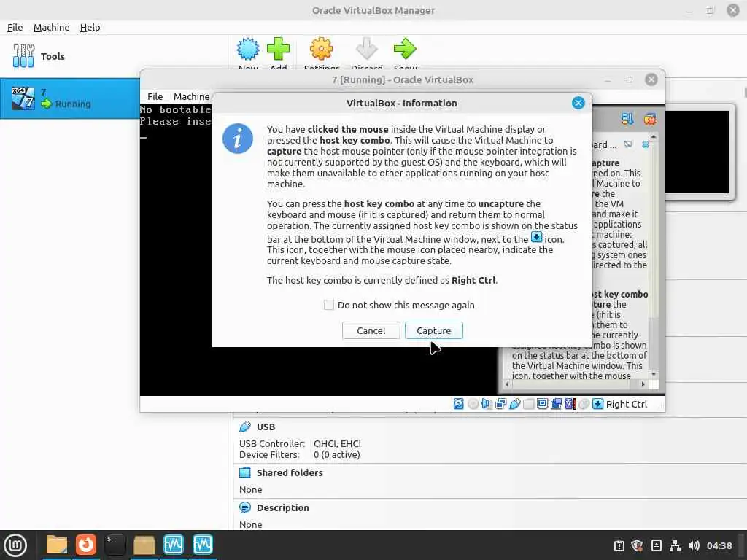
Task: Click display status bar icon
Action: click(542, 404)
